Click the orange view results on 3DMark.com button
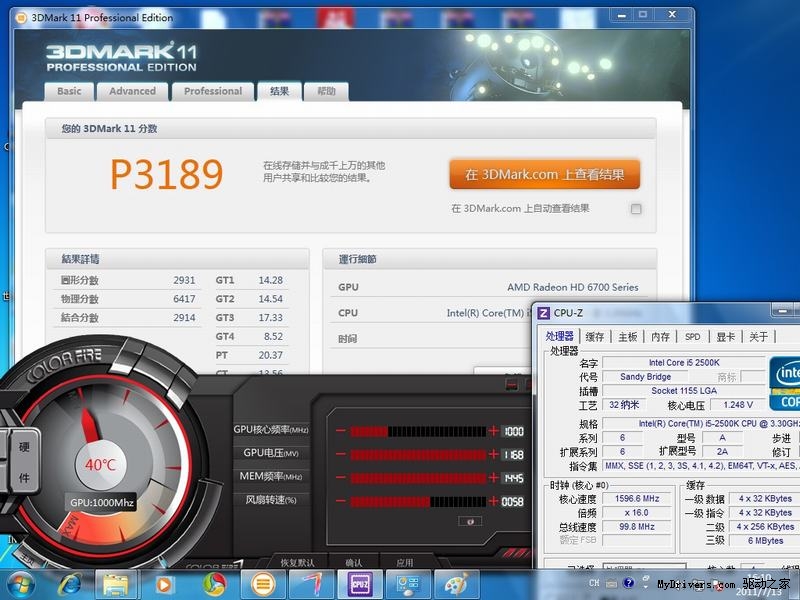This screenshot has height=600, width=800. [544, 174]
